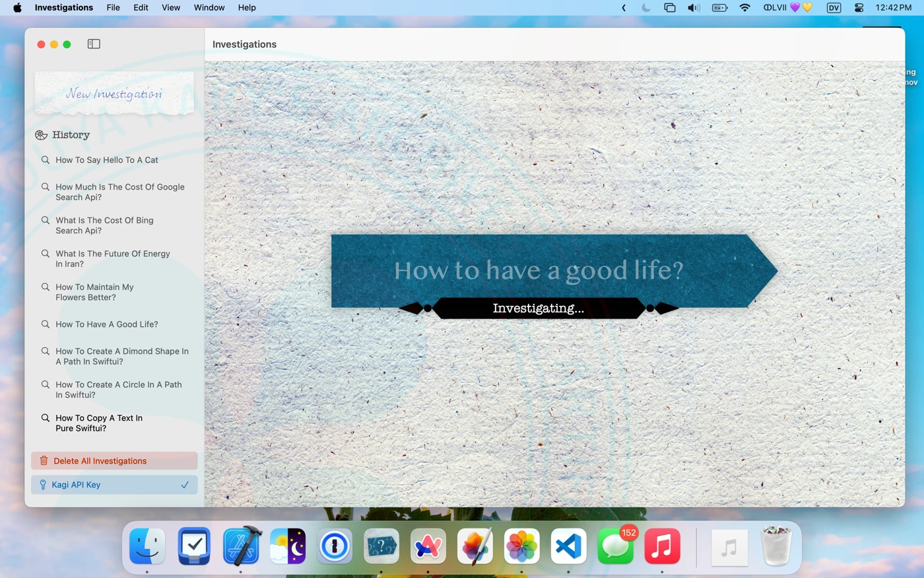The height and width of the screenshot is (578, 924).
Task: Select 'How To Say Hello To A Cat' history item
Action: point(107,160)
